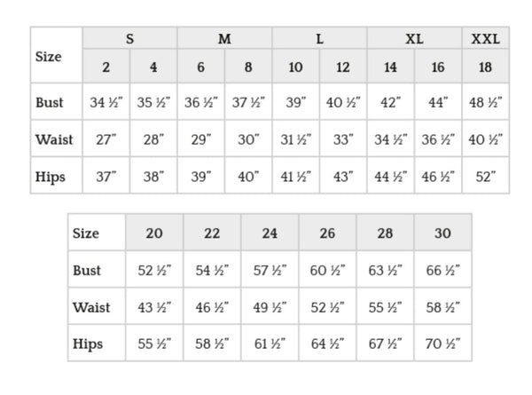Select the bust measurement for size 10
This screenshot has width=532, height=395.
[x=296, y=102]
